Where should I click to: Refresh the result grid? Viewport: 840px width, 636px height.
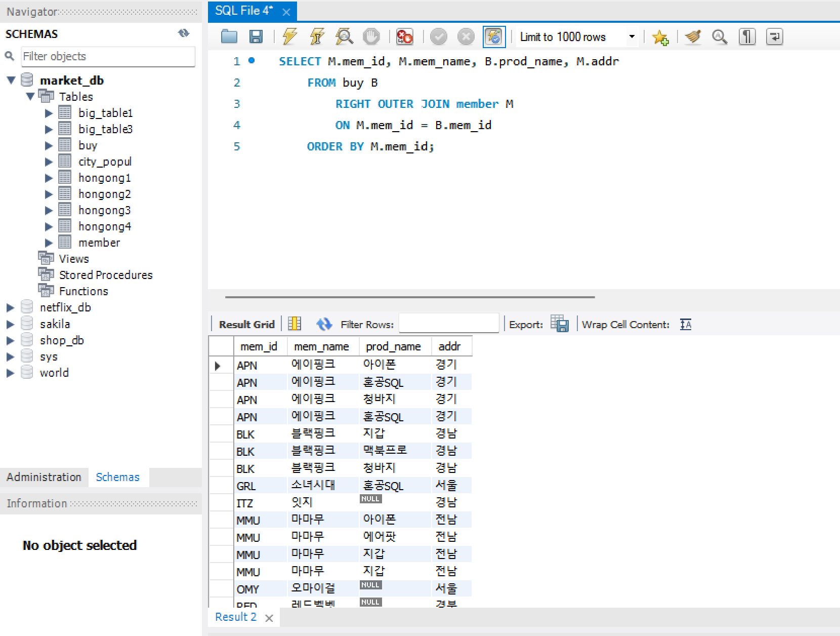tap(324, 324)
